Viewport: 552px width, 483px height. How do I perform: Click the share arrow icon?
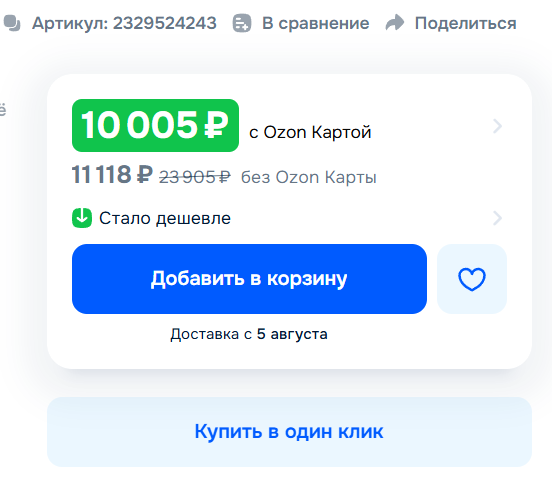(395, 23)
